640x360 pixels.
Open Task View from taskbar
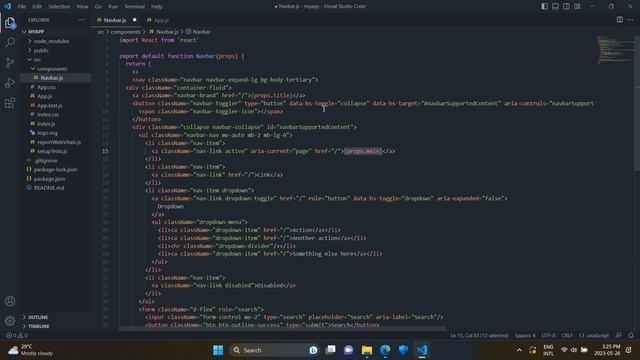point(330,350)
